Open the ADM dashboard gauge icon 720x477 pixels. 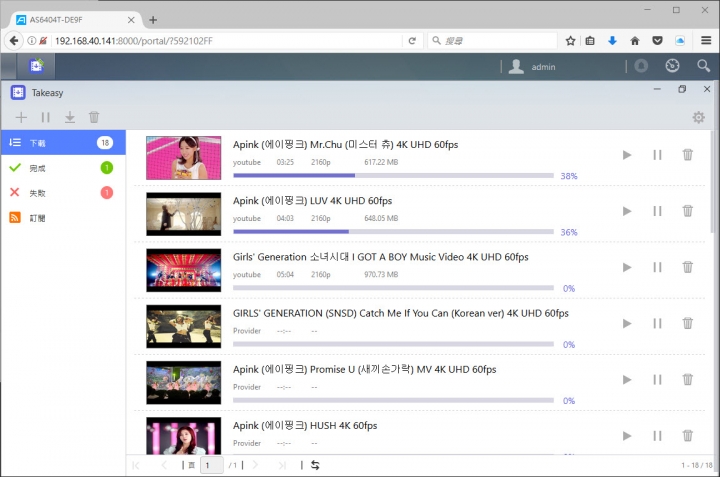[x=672, y=66]
